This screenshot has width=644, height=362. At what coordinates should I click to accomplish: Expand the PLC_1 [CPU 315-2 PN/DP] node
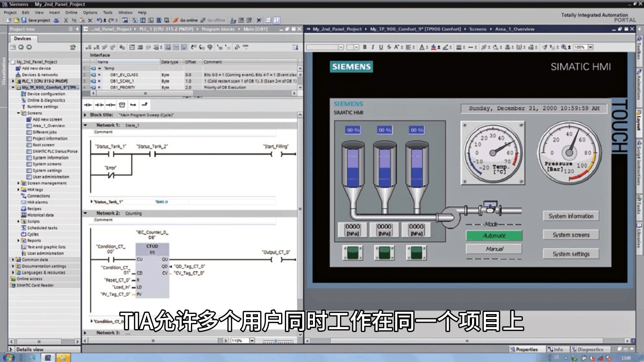pos(13,81)
